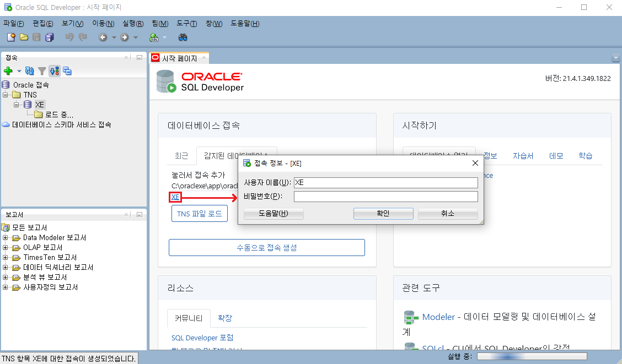
Task: Expand TimesTen 보고서 node
Action: pos(5,258)
